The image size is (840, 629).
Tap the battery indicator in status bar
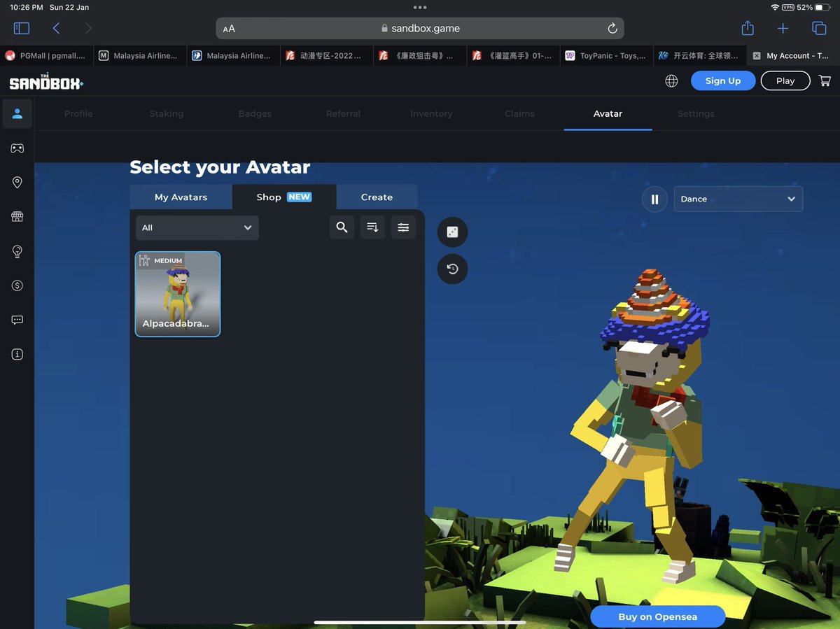pos(822,7)
